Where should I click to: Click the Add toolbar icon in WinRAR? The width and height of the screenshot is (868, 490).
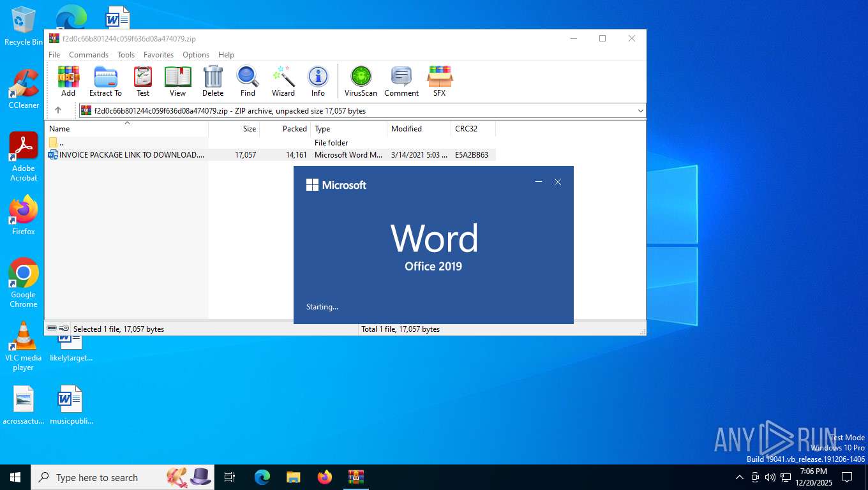68,81
